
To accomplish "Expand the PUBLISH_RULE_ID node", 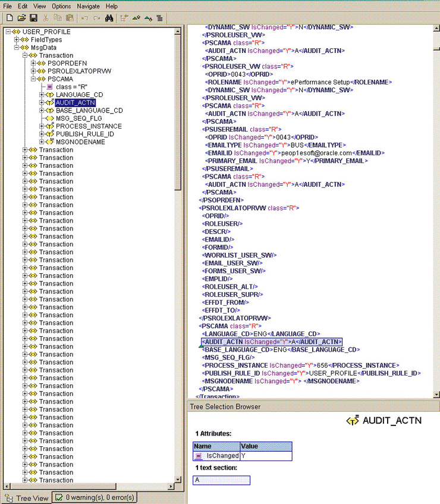I will pos(42,134).
